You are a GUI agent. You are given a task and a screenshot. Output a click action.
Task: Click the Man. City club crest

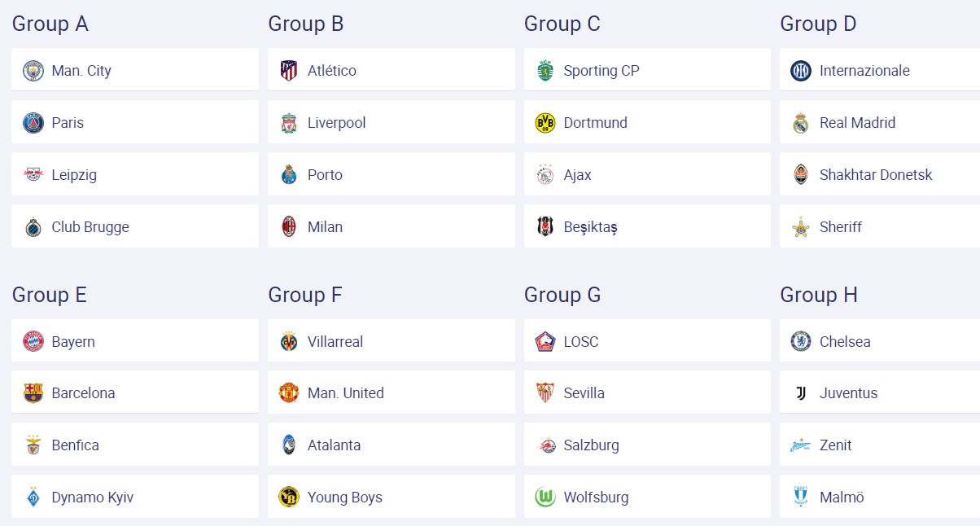click(x=33, y=71)
